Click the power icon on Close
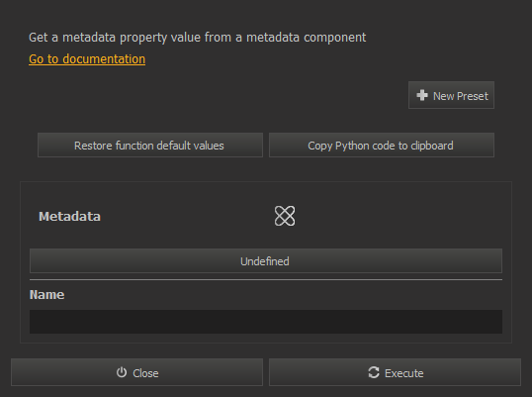Viewport: 532px width, 397px height. [x=122, y=372]
